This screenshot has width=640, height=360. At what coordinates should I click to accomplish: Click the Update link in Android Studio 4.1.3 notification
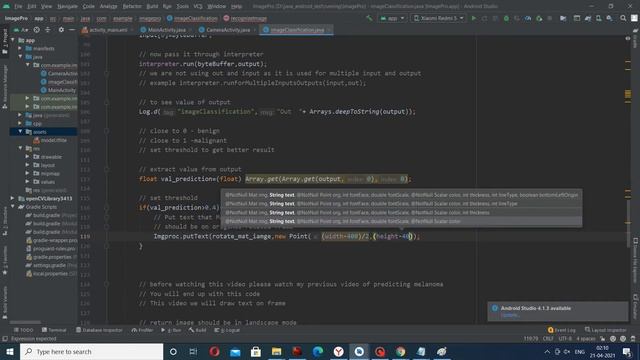point(510,315)
